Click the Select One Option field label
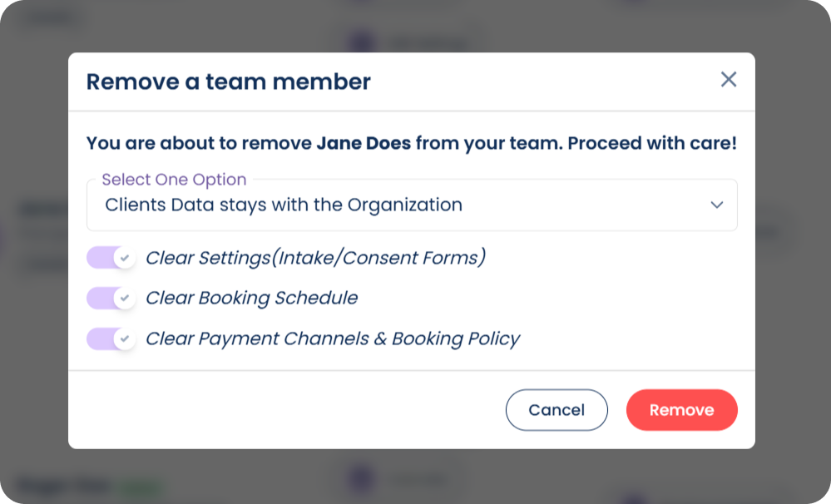831x504 pixels. click(174, 180)
